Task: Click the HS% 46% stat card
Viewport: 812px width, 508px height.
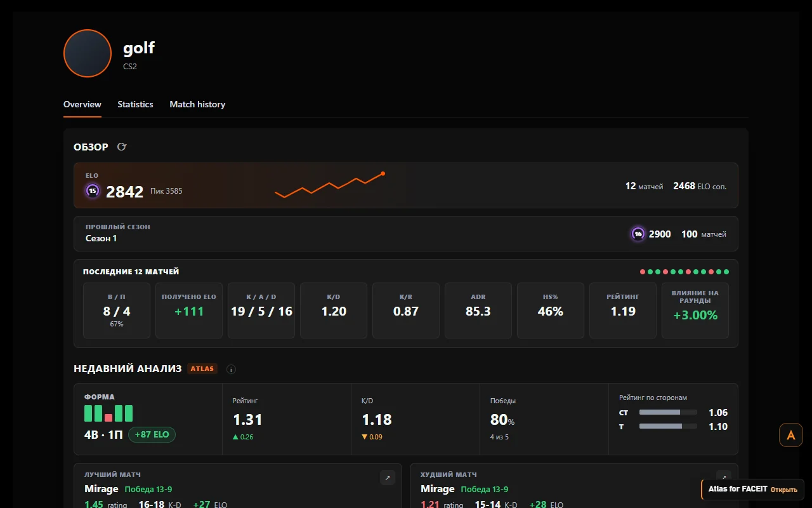Action: [x=551, y=311]
